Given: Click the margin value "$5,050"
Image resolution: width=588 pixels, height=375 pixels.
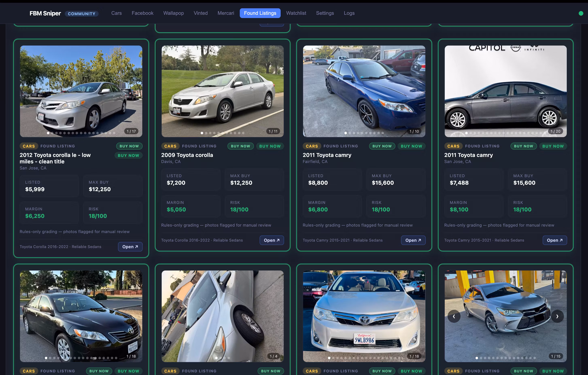Looking at the screenshot, I should [x=176, y=210].
